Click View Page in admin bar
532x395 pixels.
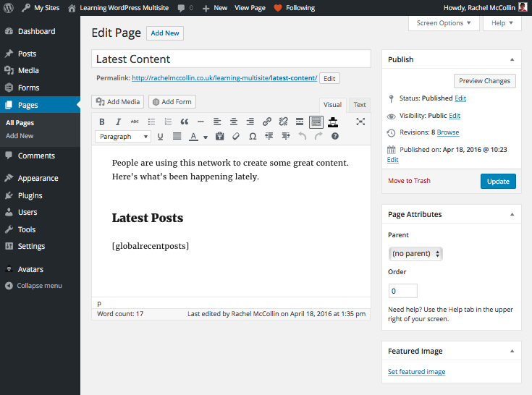point(250,8)
